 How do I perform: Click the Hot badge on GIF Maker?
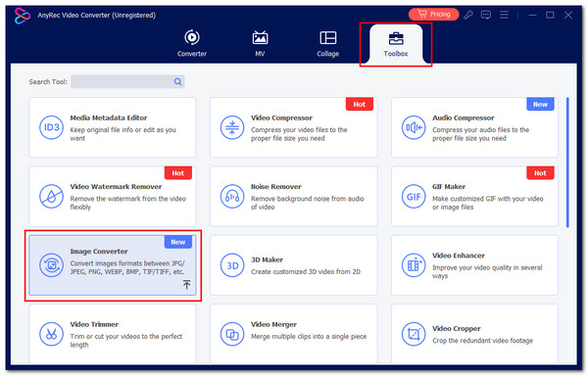point(540,173)
